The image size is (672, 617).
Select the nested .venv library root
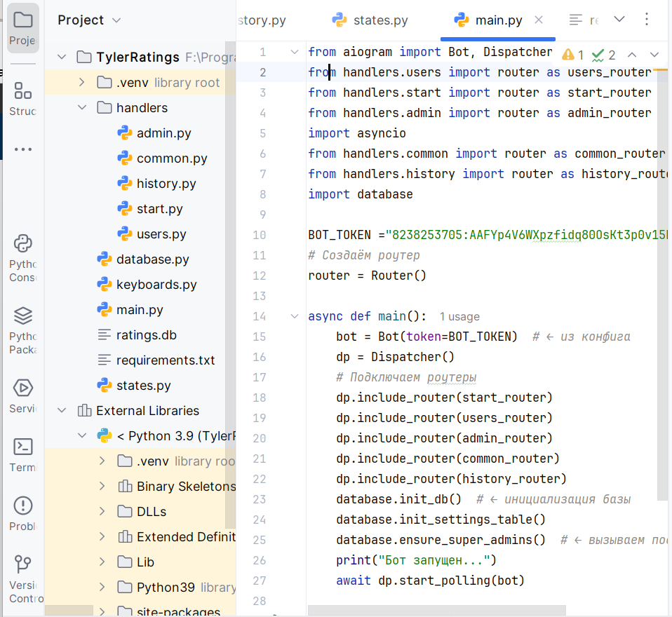tap(175, 461)
